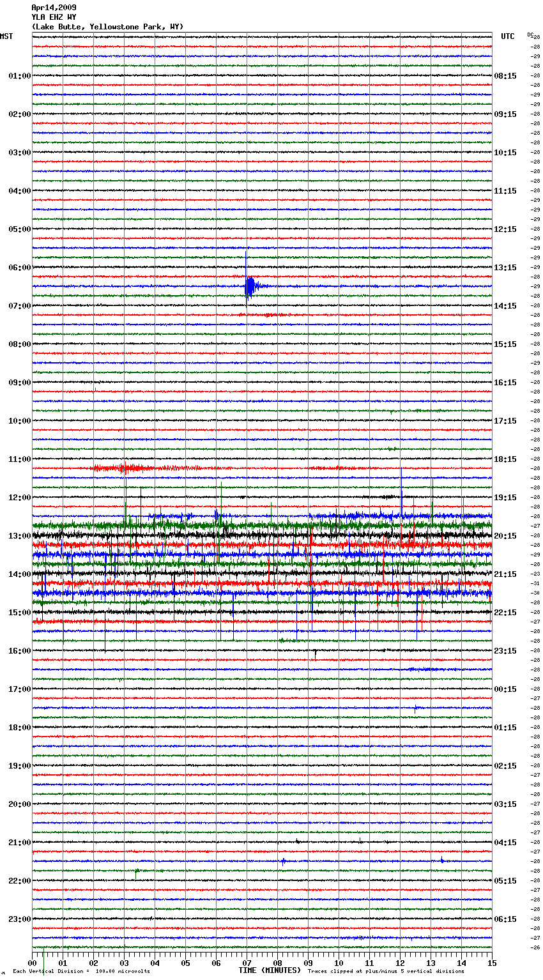This screenshot has width=543, height=980.
Task: Click the DC column header at top right
Action: (530, 34)
